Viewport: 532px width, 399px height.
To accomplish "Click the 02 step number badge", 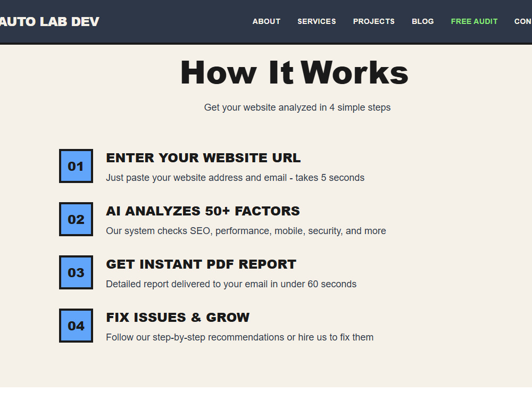I will click(76, 219).
